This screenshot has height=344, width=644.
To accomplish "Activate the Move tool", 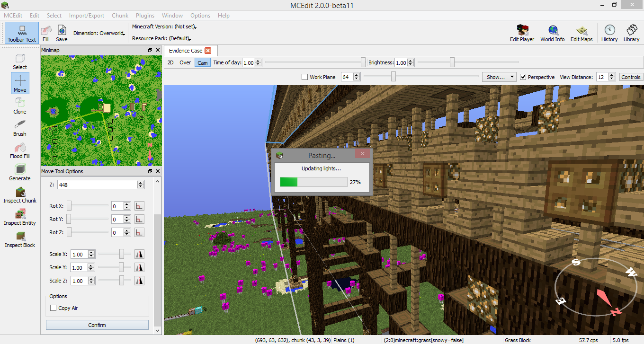I will pos(20,83).
